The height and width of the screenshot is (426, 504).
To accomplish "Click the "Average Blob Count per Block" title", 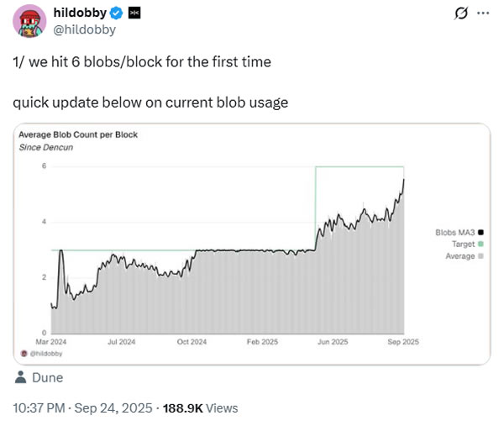I will coord(78,134).
